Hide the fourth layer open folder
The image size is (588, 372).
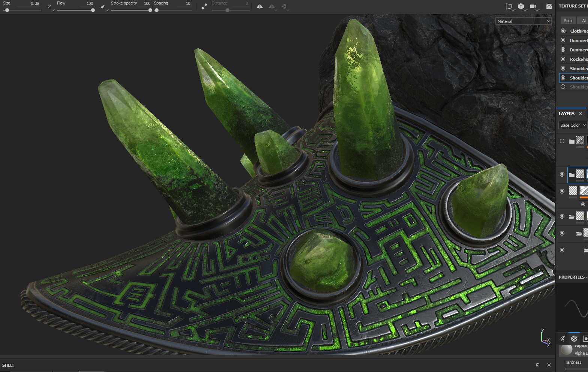point(562,216)
